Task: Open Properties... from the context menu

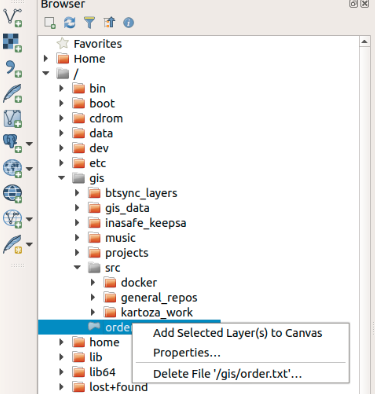Action: [x=187, y=352]
